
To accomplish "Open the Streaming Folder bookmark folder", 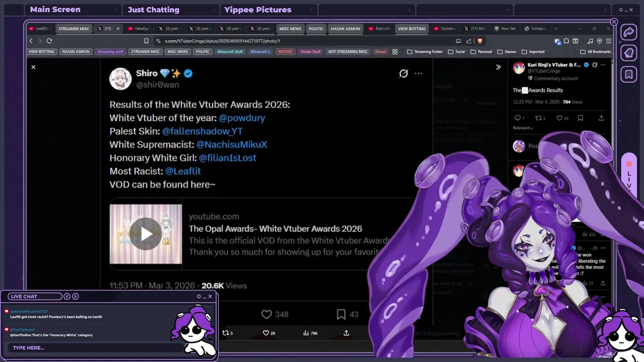I will click(x=425, y=52).
